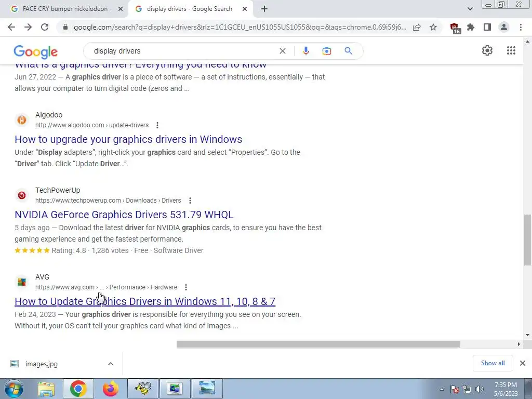Click the Algodoo site favicon
Screen dimensions: 532x399
tap(22, 120)
